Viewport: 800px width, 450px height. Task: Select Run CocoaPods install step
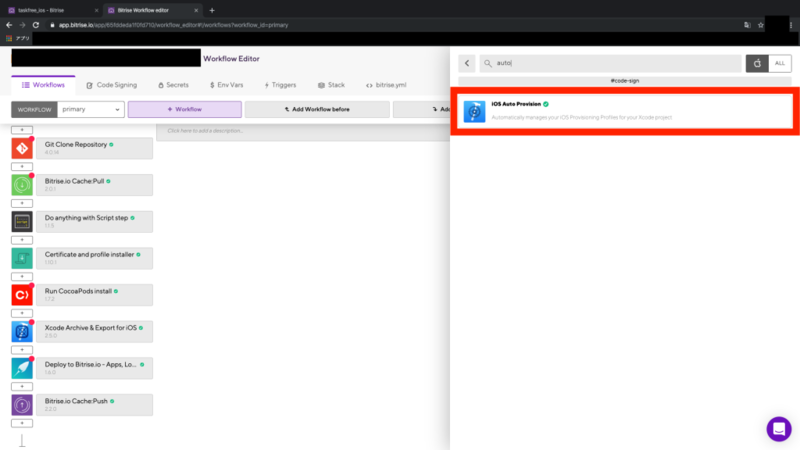[x=94, y=295]
